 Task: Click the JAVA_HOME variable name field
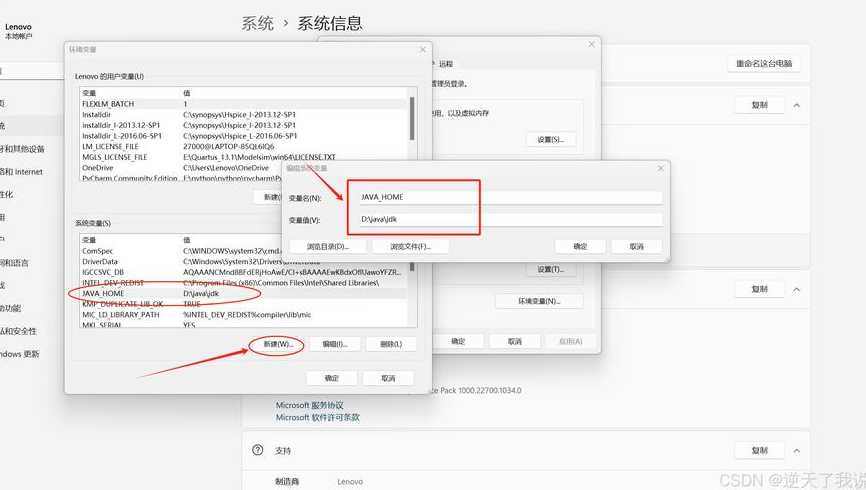pos(511,197)
